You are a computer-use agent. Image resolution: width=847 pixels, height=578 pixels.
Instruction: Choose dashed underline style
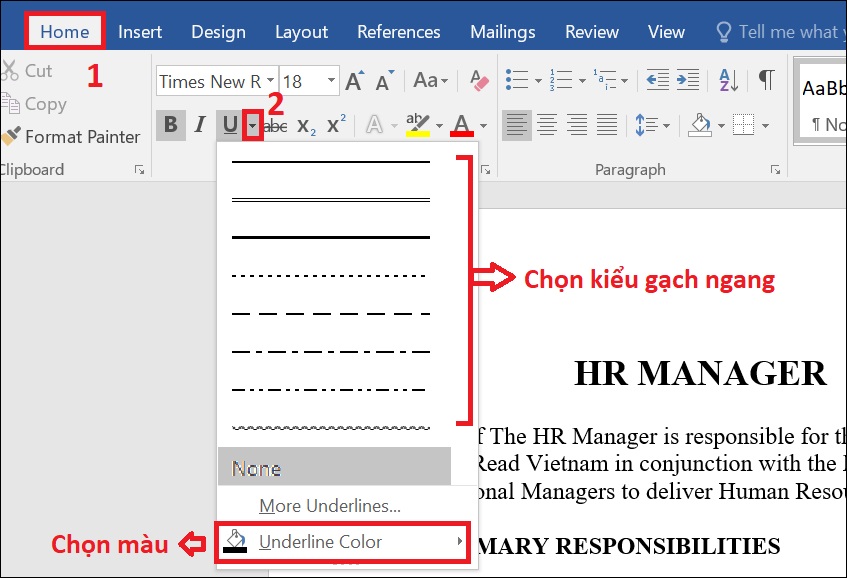click(x=331, y=313)
